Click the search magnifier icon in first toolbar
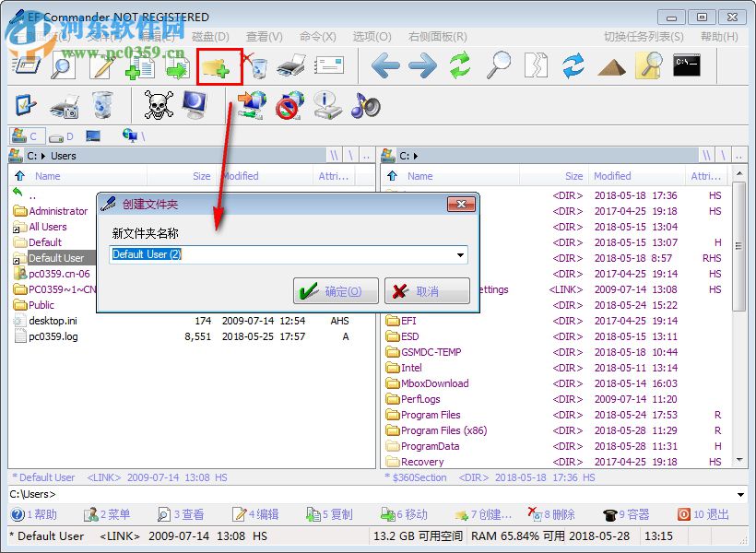 coord(63,65)
